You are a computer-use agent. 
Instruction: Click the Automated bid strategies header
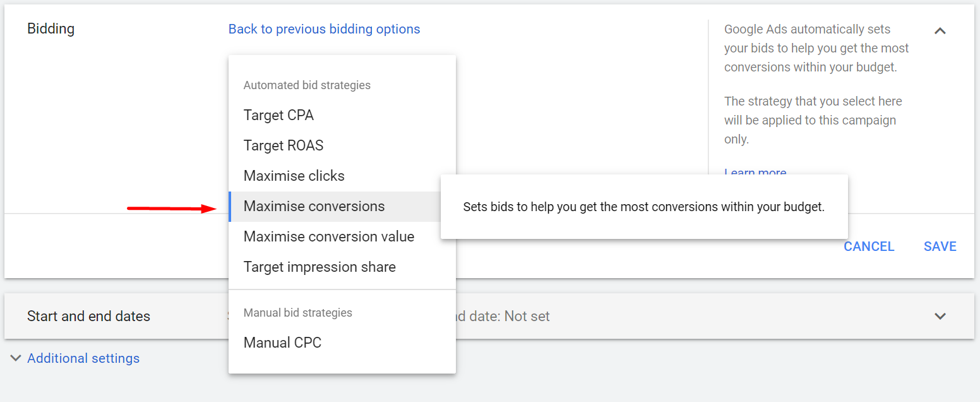307,85
